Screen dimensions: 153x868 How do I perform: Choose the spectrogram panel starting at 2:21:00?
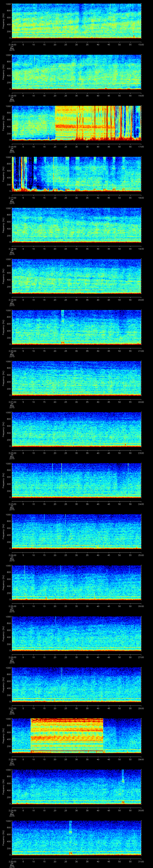coord(77,378)
